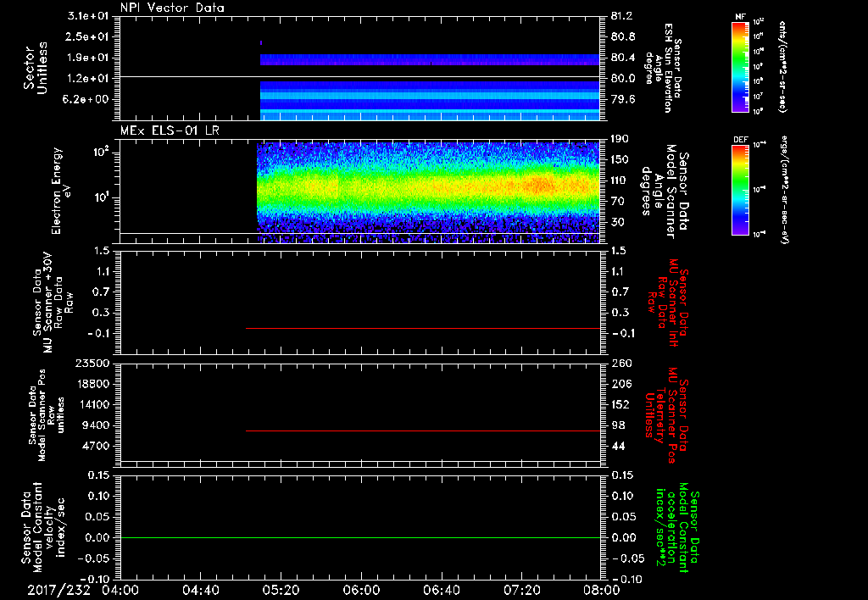The width and height of the screenshot is (868, 600).
Task: Click the 79.6 sun elevation tick
Action: pos(623,100)
